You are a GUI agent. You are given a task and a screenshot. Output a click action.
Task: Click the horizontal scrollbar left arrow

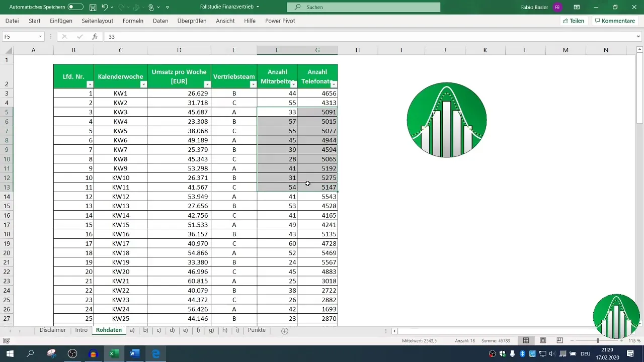click(395, 331)
